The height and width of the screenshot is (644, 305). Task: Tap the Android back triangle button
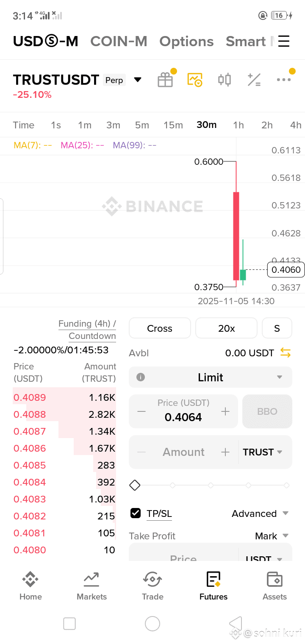point(236,624)
